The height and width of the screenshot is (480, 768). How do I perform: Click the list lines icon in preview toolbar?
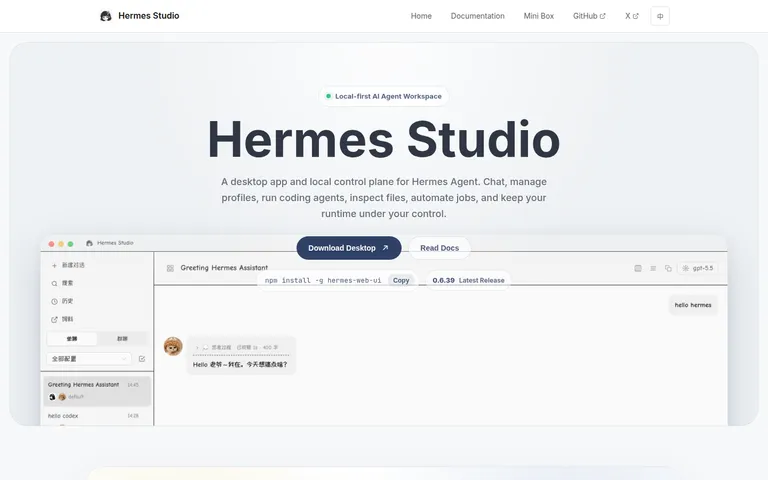(653, 268)
